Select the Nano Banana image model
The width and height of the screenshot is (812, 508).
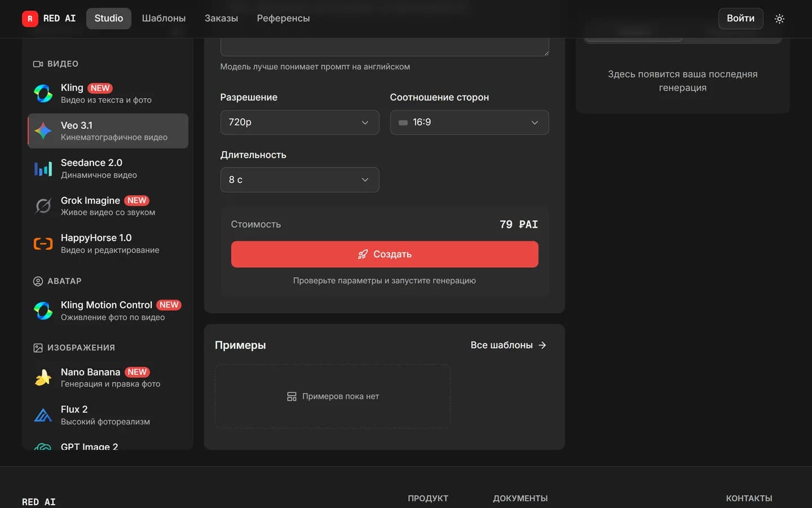[108, 378]
